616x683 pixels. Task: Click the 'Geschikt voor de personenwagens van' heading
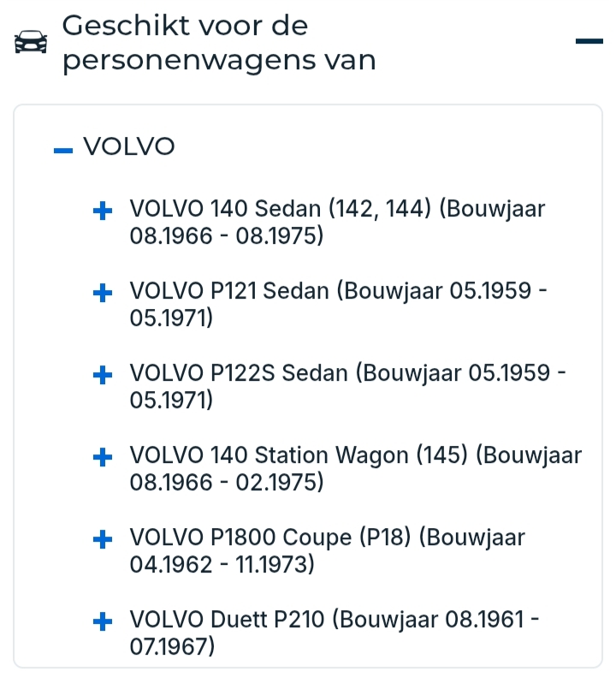(219, 43)
